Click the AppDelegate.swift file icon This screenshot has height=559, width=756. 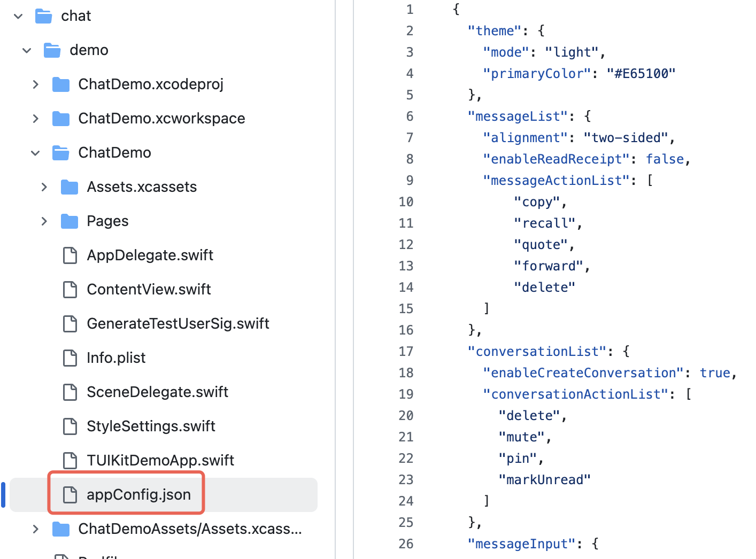tap(70, 255)
